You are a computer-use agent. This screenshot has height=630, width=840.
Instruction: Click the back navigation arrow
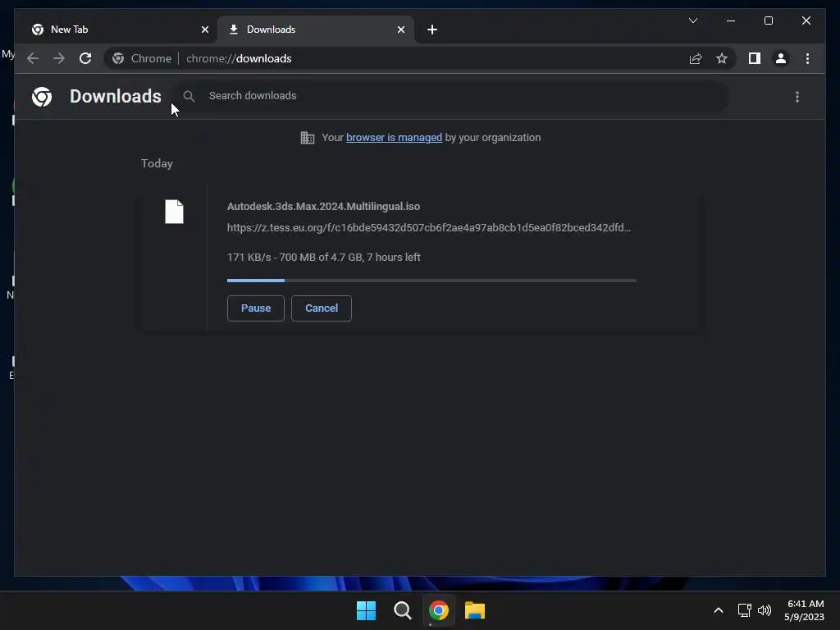pos(33,58)
